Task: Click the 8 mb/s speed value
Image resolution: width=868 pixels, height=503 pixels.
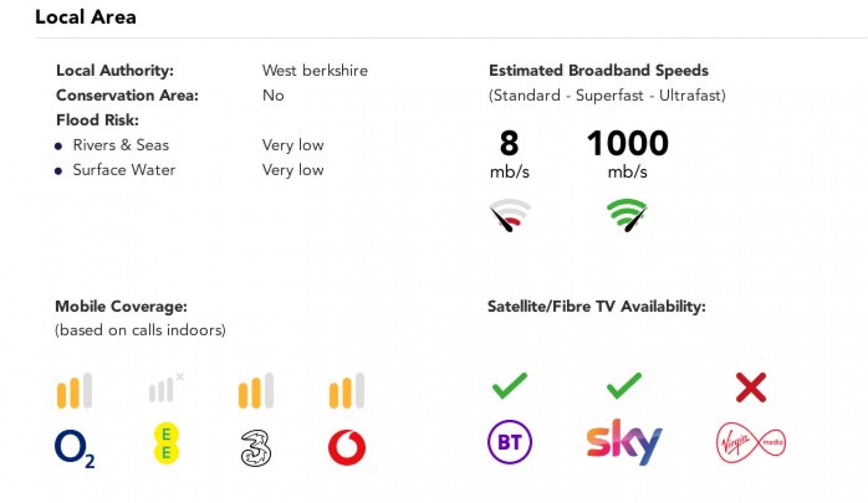Action: [509, 143]
